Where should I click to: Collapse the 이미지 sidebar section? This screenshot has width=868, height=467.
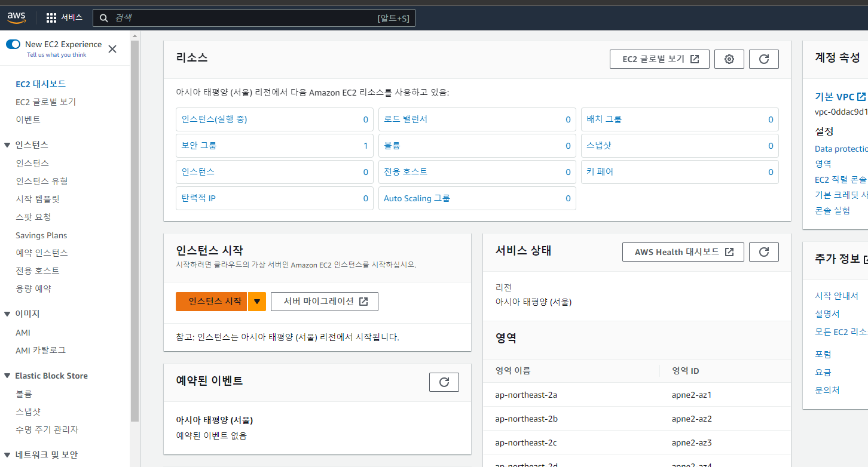[7, 314]
